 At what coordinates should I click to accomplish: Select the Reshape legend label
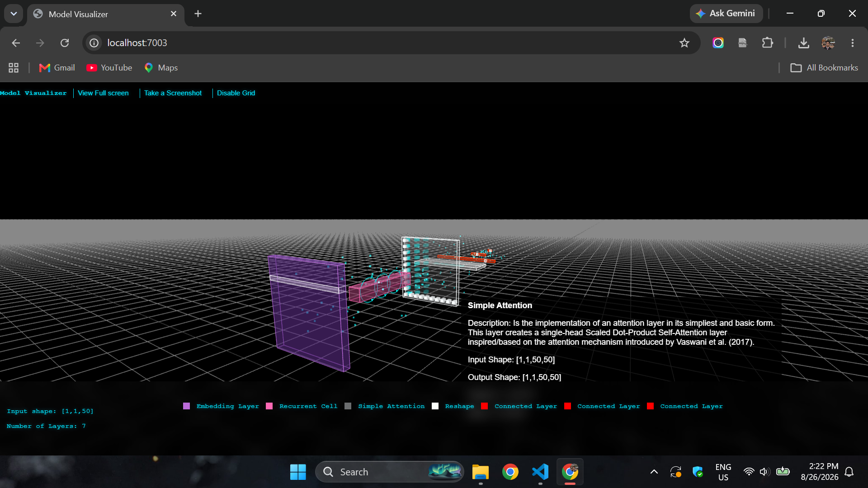click(x=460, y=406)
